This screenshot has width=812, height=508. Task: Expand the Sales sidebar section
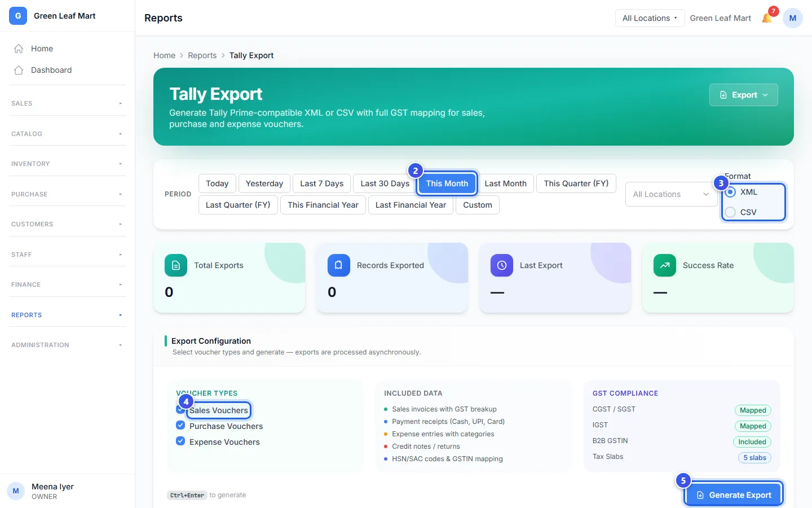(x=67, y=103)
